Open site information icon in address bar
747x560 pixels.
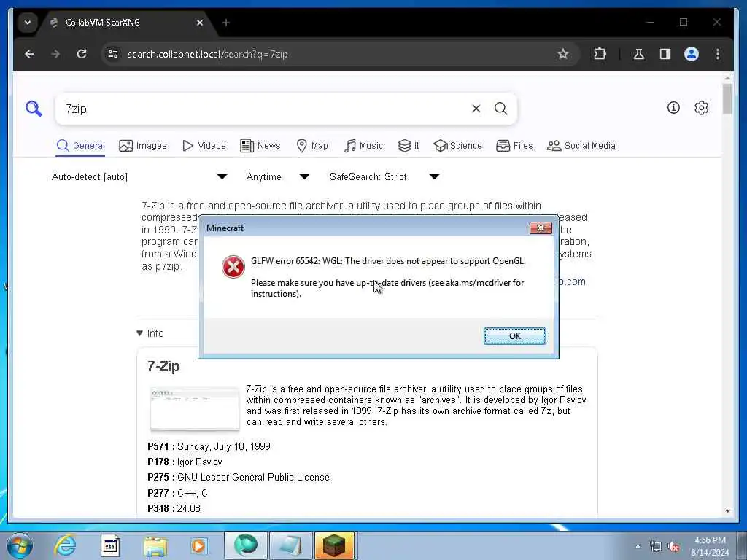coord(113,54)
